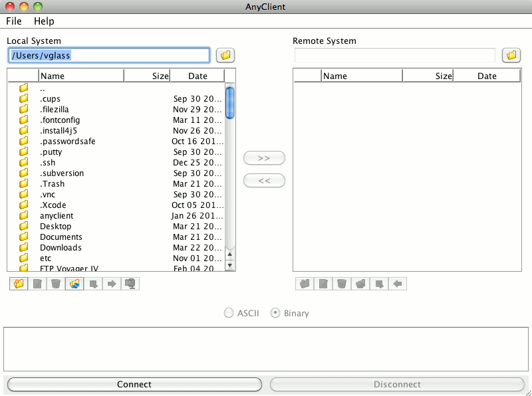
Task: Focus the Local System path field
Action: 108,55
